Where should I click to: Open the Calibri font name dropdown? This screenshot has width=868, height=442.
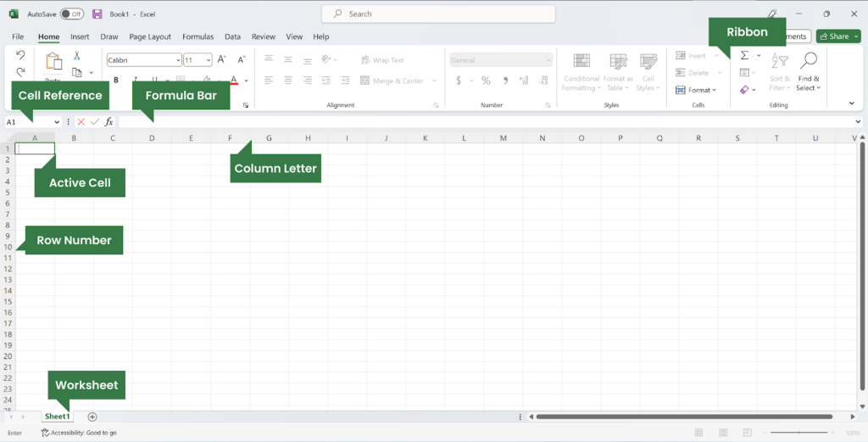click(178, 60)
